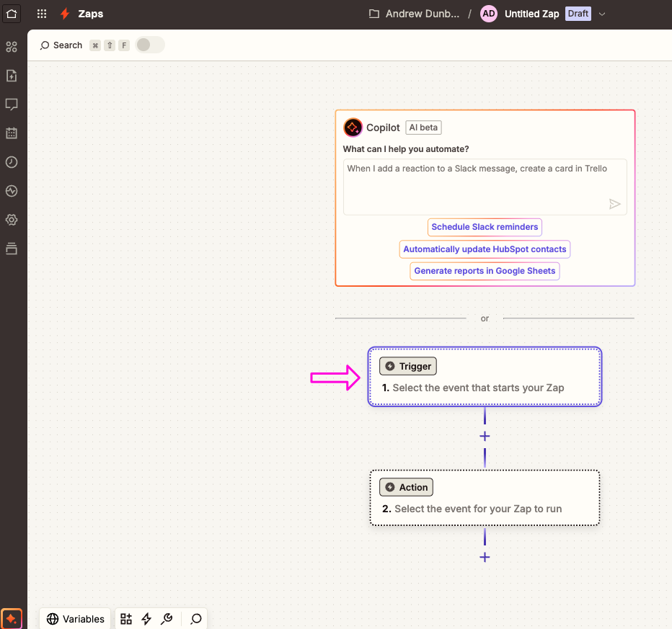672x629 pixels.
Task: Open the apps grid launcher
Action: (42, 14)
